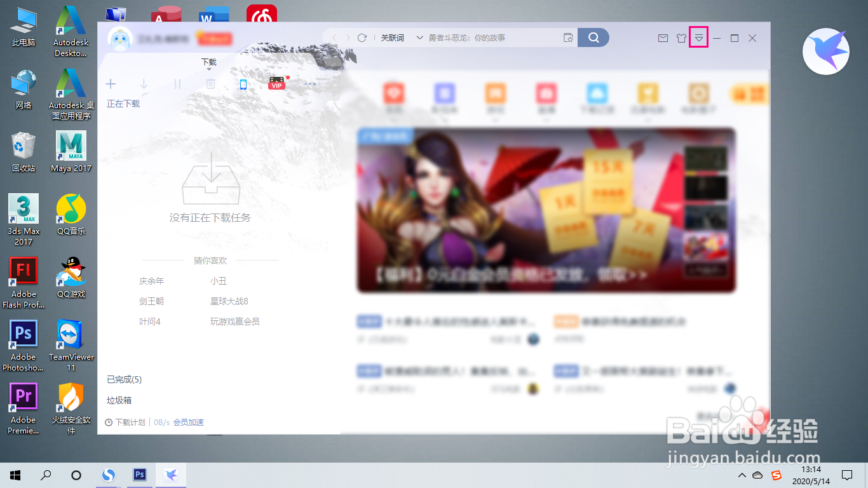Open the Windows notification center icon
The image size is (868, 488).
pyautogui.click(x=847, y=475)
